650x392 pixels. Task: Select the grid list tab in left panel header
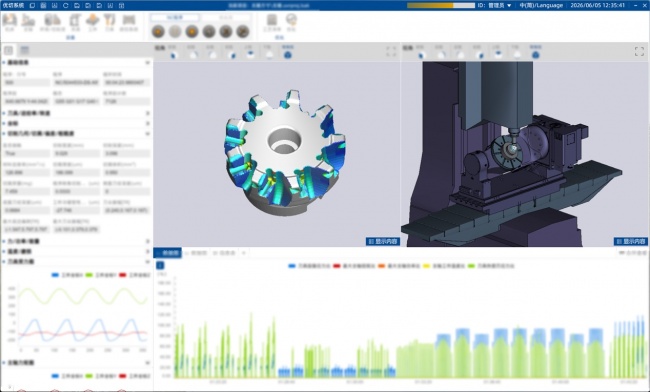click(x=24, y=51)
